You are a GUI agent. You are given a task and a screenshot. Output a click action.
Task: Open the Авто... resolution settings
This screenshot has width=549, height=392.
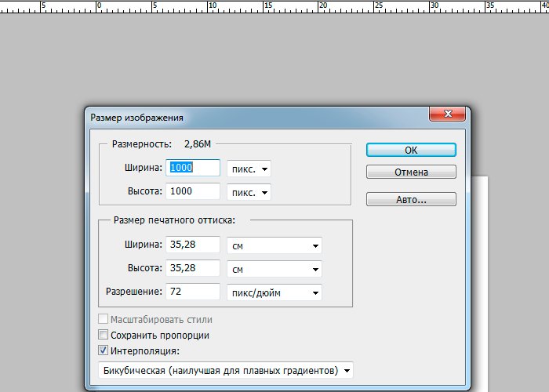coord(411,199)
